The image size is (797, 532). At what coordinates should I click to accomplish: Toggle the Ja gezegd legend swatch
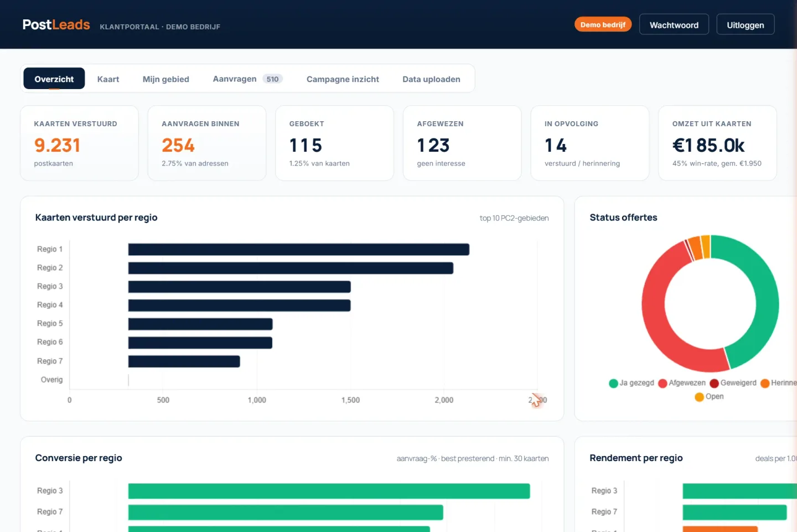click(613, 383)
